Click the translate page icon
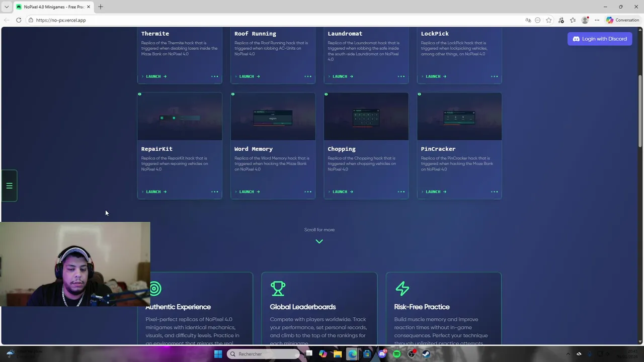Screen dimensions: 644x362 tap(528, 20)
